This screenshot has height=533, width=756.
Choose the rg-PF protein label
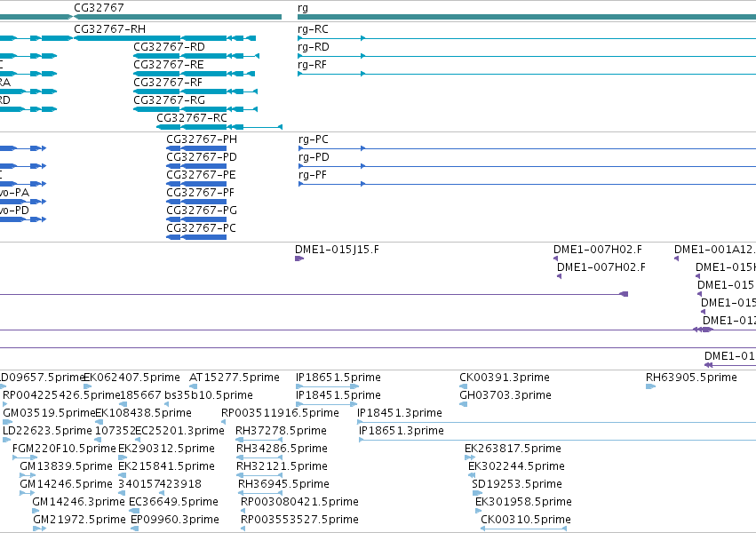pos(313,175)
